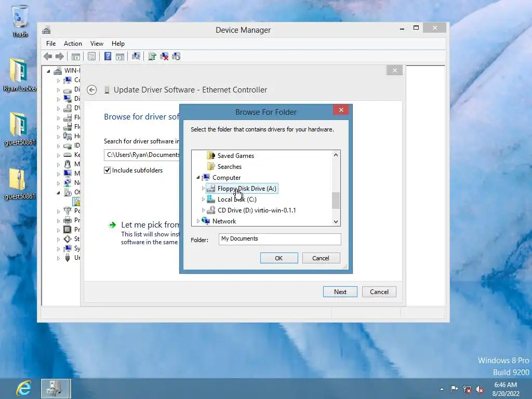
Task: Select the zipped guest50861 folder on desktop
Action: point(20,183)
